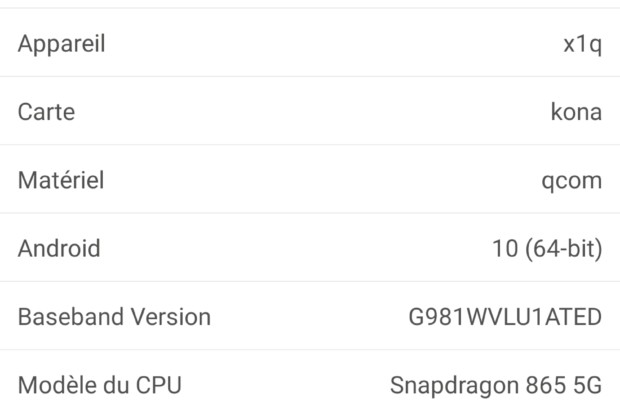
Task: Click the Baseband Version label
Action: pyautogui.click(x=114, y=317)
